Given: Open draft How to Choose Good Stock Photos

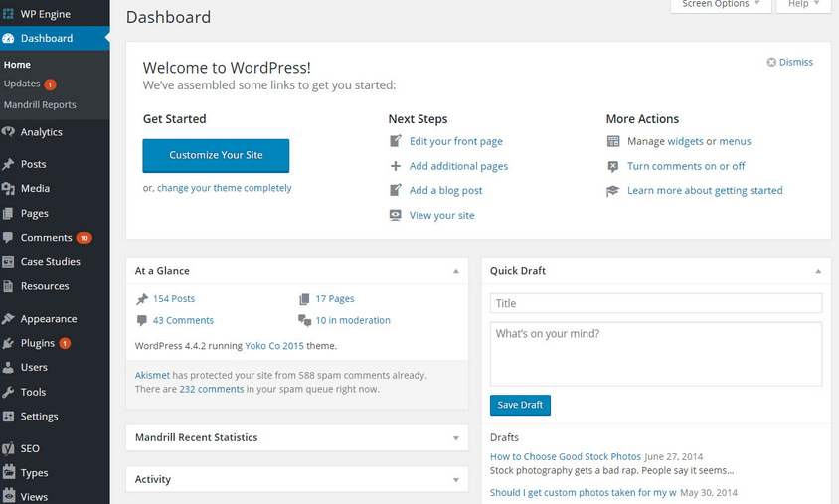Looking at the screenshot, I should coord(566,457).
